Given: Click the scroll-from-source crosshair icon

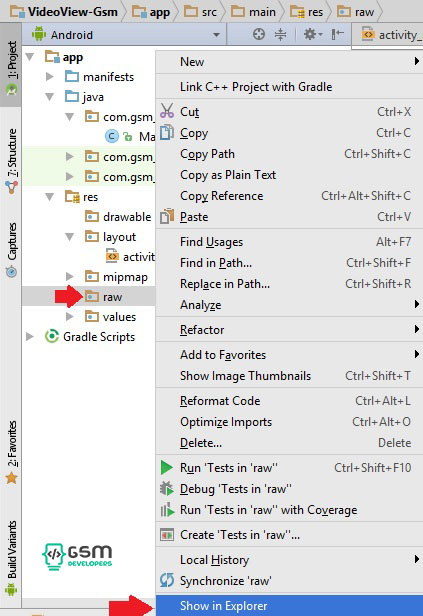Looking at the screenshot, I should pos(258,35).
